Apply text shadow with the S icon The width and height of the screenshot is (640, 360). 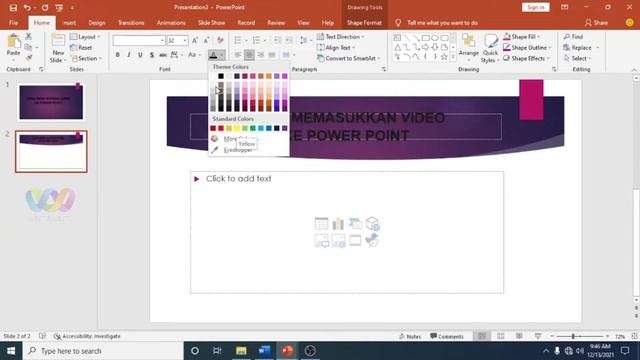click(x=151, y=55)
